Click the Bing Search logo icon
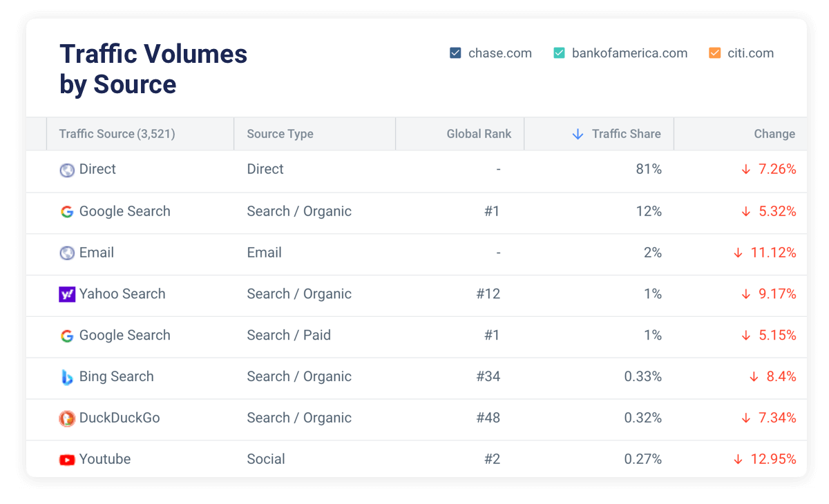 pyautogui.click(x=67, y=378)
